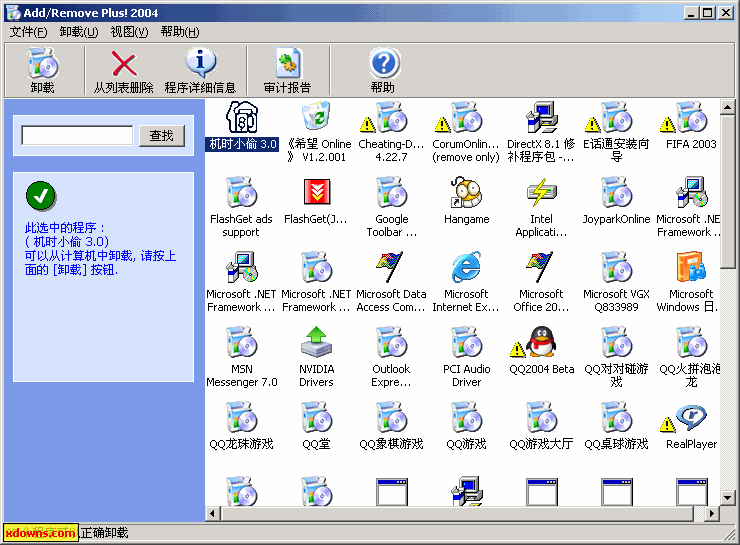Screen dimensions: 740x545
Task: Click the 此选中的程序 info text
Action: [x=100, y=249]
